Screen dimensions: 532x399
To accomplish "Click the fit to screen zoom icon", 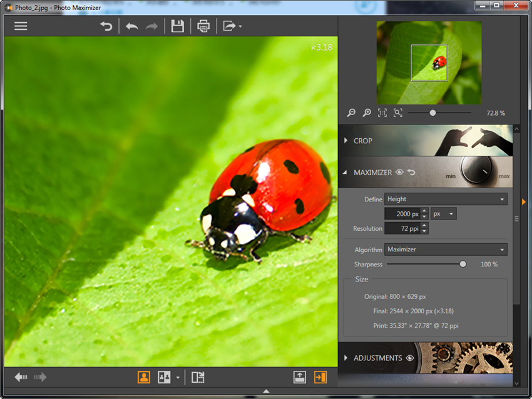I will [398, 113].
